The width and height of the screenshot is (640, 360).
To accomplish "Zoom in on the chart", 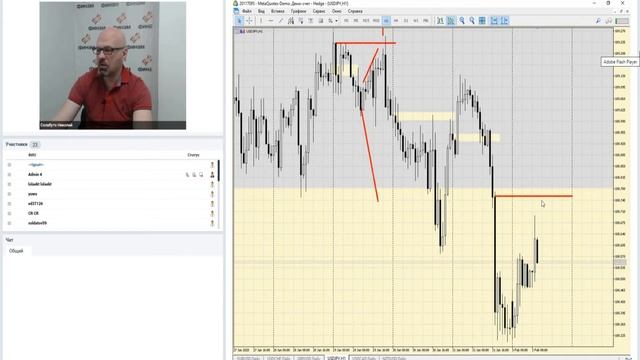I will [462, 21].
